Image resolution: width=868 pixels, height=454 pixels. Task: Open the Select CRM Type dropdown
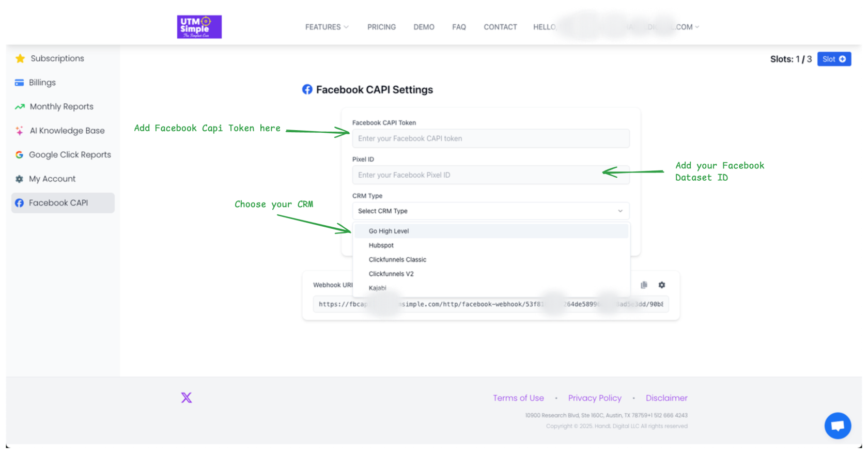point(490,211)
